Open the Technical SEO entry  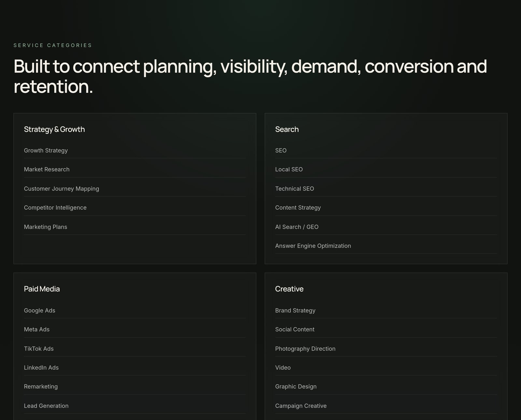coord(386,189)
